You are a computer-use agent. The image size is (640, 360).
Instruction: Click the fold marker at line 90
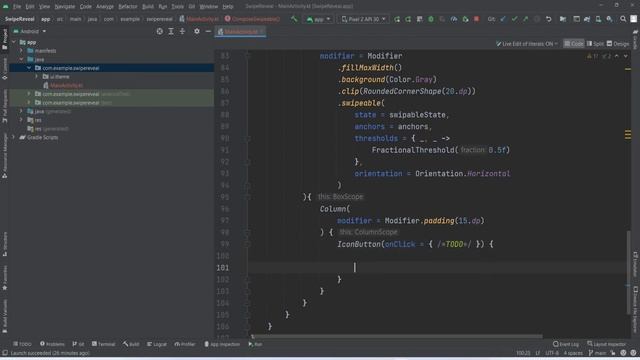click(247, 139)
